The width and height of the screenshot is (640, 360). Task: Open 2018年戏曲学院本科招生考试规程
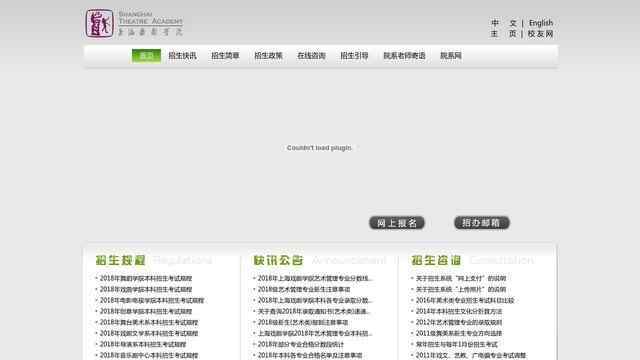pyautogui.click(x=146, y=289)
